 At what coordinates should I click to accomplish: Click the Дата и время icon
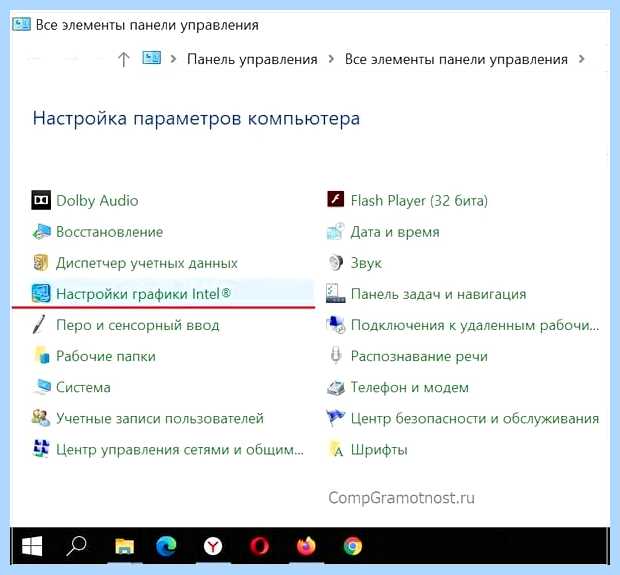click(x=336, y=231)
